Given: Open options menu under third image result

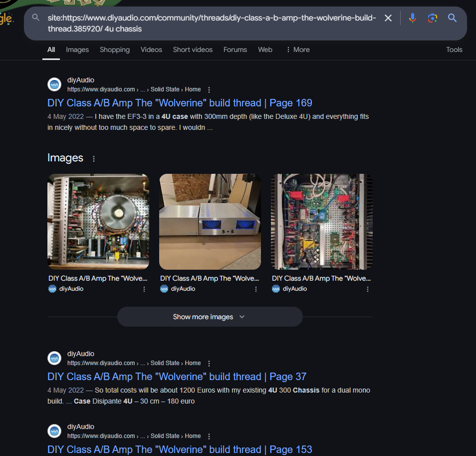Looking at the screenshot, I should [x=368, y=289].
